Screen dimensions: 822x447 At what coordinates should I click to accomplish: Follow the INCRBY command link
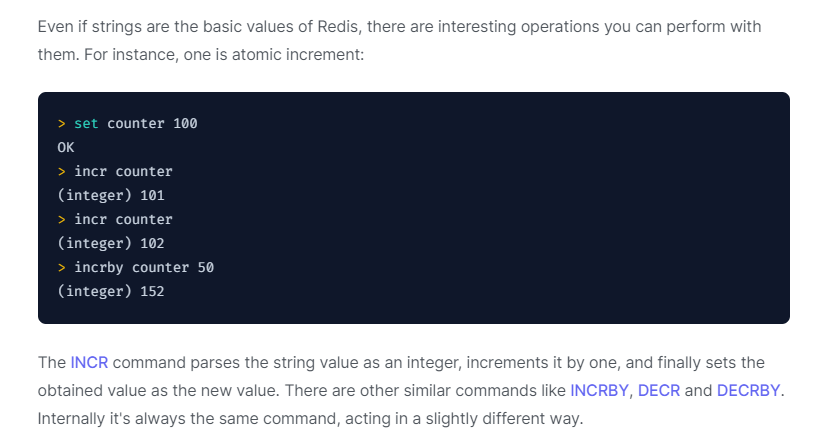click(600, 389)
